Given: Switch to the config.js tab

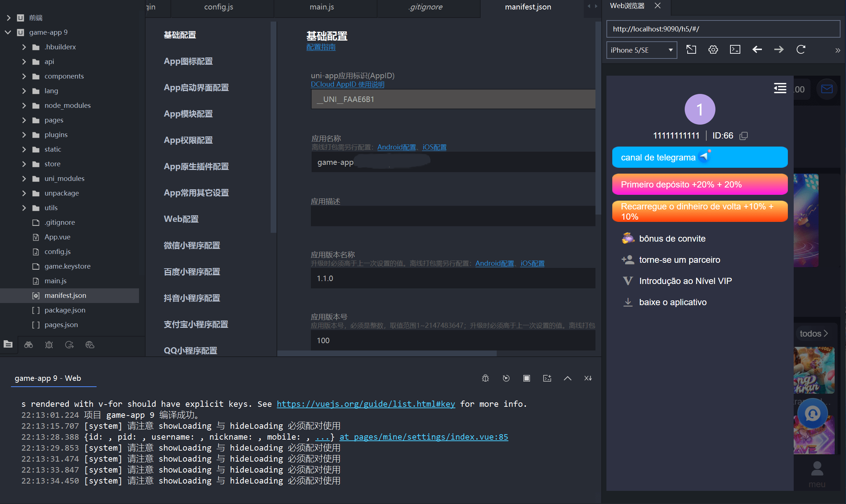Looking at the screenshot, I should tap(218, 7).
